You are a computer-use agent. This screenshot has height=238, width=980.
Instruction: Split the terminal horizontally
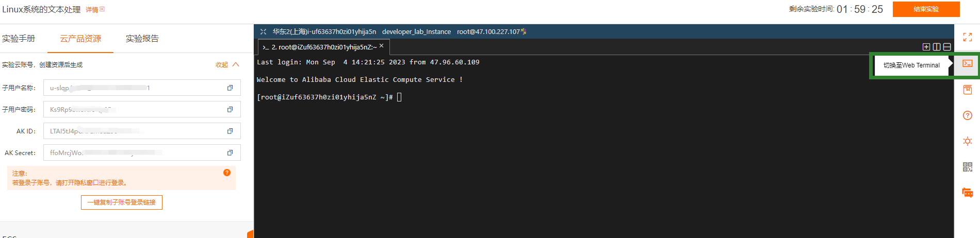pos(947,47)
